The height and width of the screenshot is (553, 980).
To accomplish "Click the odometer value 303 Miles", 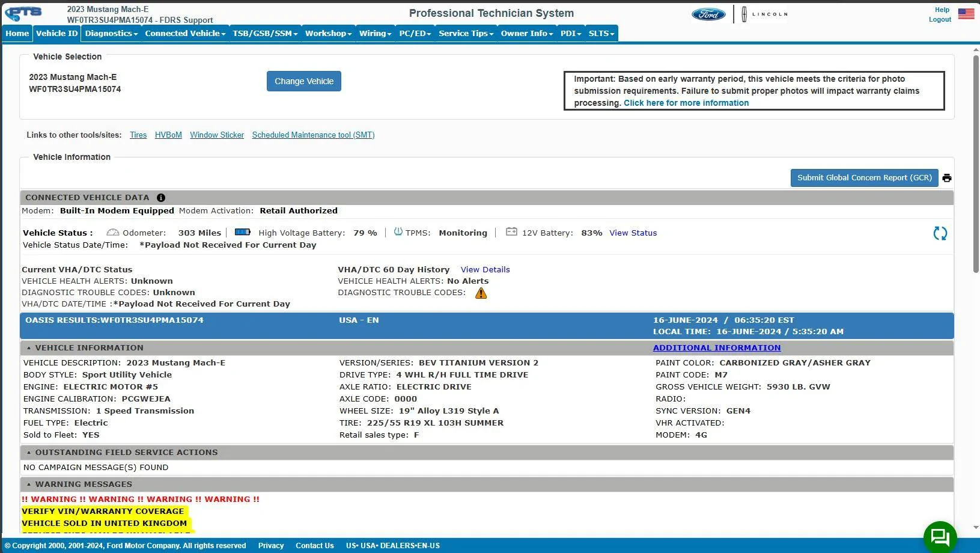I will point(199,233).
